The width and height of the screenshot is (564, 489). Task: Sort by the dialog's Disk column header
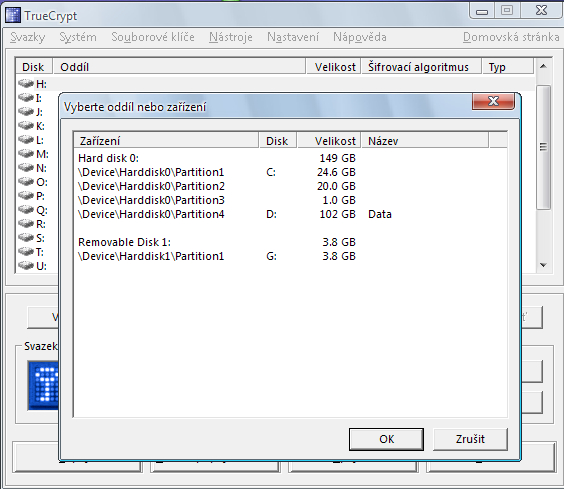(x=278, y=140)
